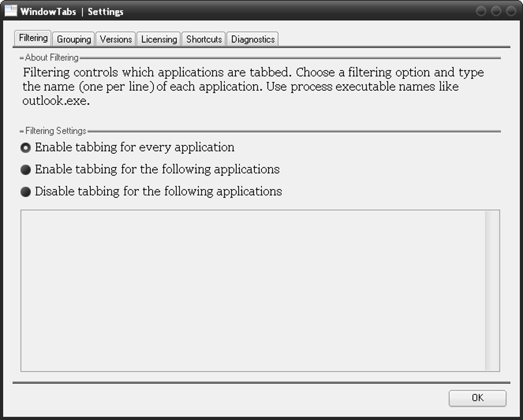
Task: View the Diagnostics tab
Action: coord(252,39)
